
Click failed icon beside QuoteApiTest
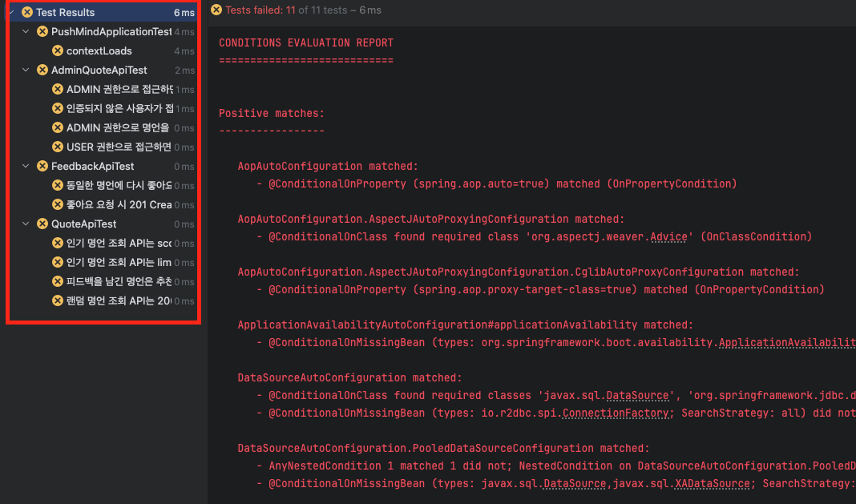pyautogui.click(x=42, y=224)
